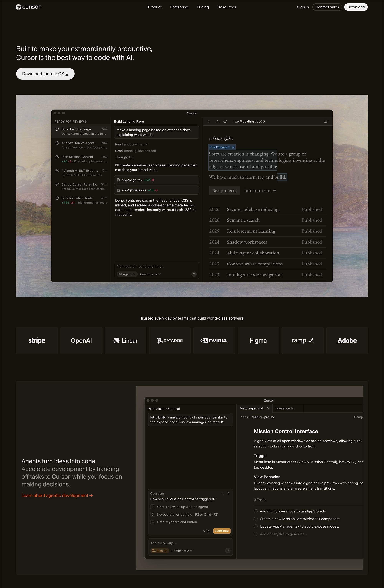384x588 pixels.
Task: Open the Product menu
Action: point(155,7)
